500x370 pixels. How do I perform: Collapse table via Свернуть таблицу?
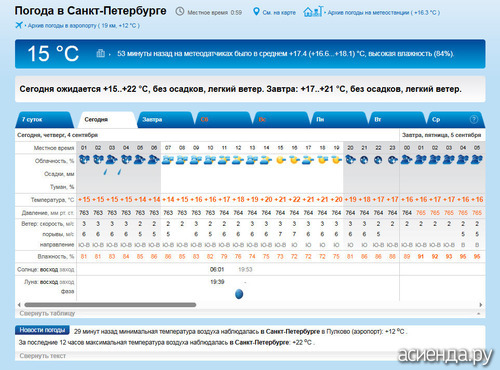(47, 313)
